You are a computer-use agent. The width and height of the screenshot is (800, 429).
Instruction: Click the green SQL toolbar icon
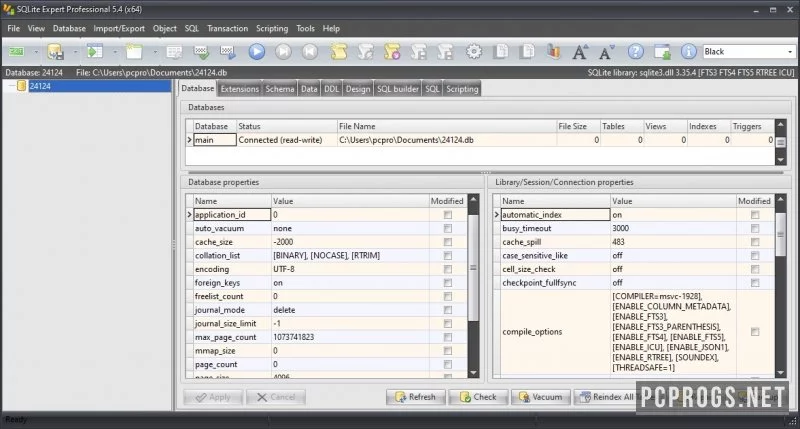16,52
